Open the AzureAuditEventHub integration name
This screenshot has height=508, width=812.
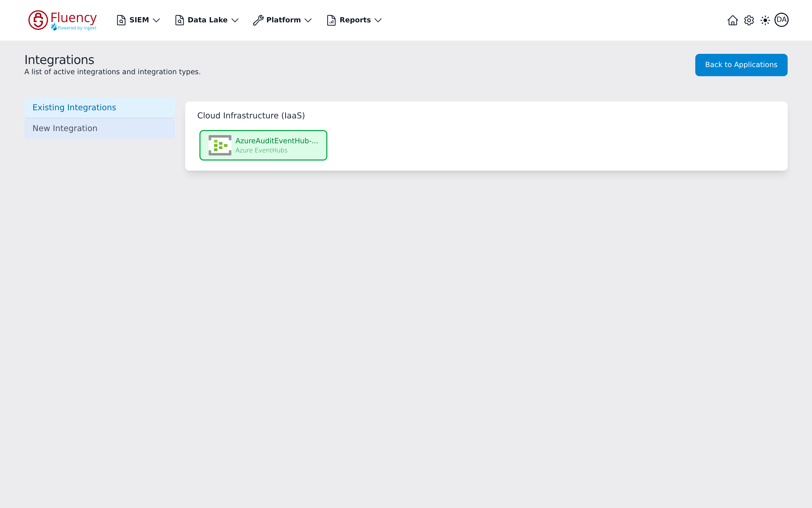[x=277, y=141]
